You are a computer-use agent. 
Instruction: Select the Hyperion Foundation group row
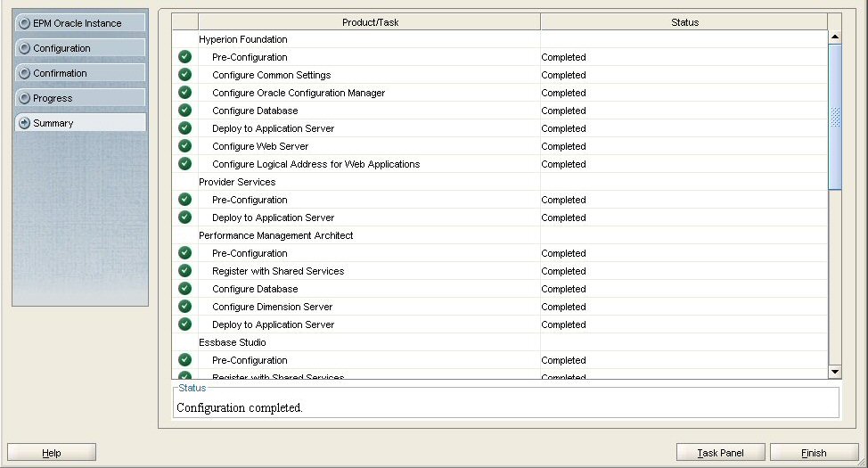pos(500,39)
